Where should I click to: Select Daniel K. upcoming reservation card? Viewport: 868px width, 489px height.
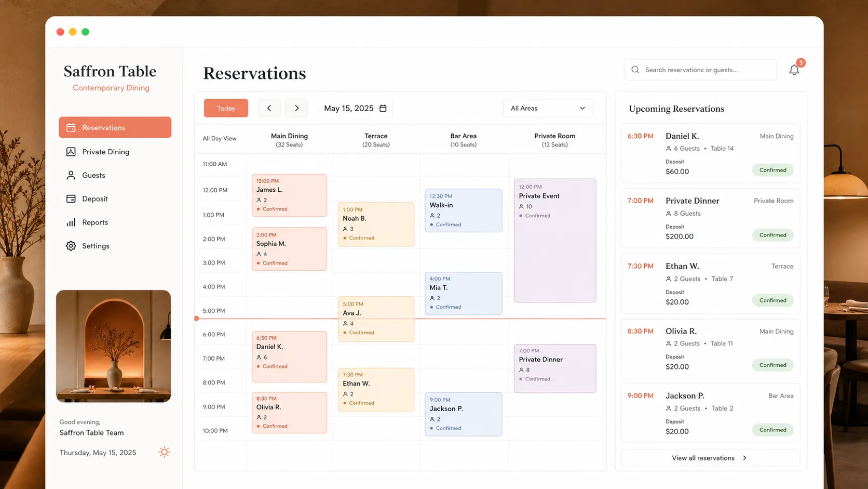710,153
